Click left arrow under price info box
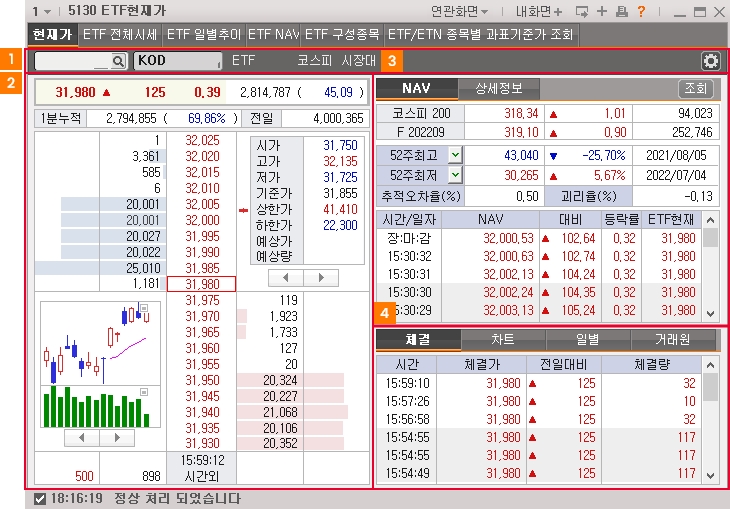 tap(286, 278)
